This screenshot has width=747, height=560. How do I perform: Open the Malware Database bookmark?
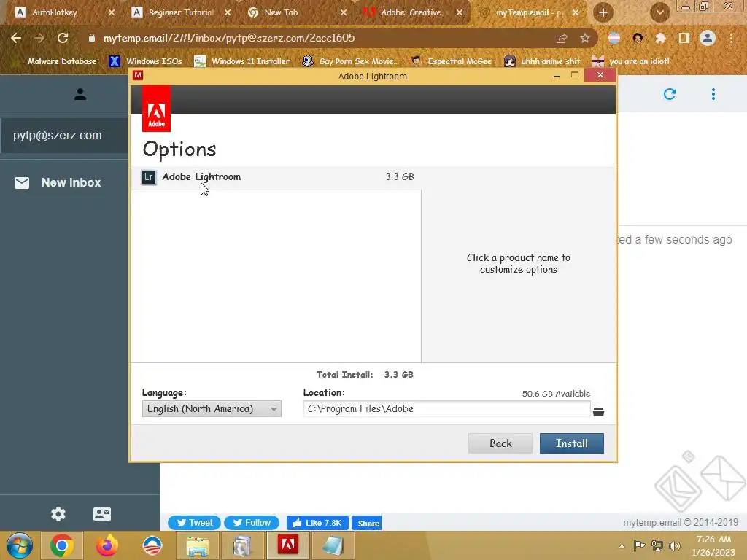click(55, 61)
